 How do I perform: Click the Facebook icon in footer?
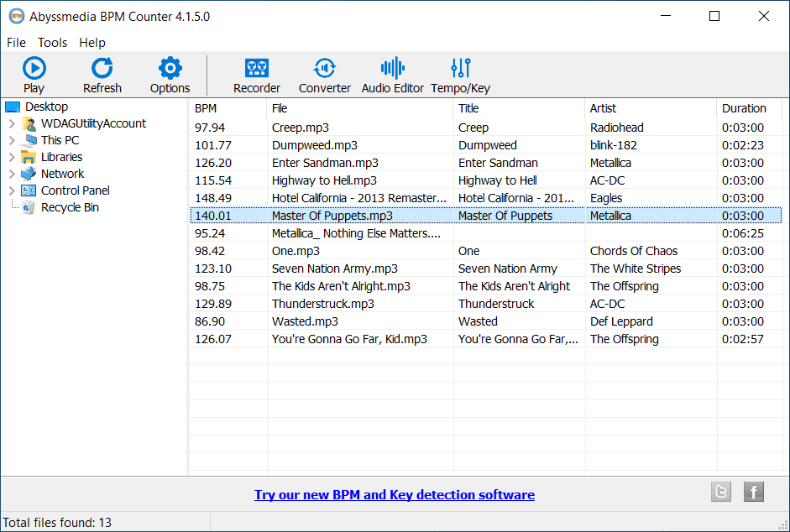(x=754, y=492)
